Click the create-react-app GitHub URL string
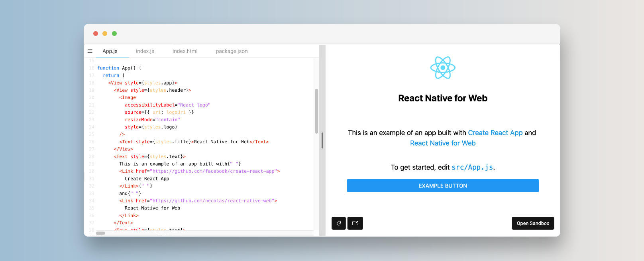644x261 pixels. 214,171
